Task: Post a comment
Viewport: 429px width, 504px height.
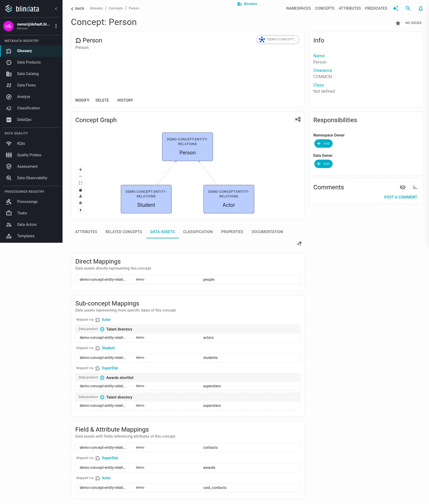Action: click(401, 197)
